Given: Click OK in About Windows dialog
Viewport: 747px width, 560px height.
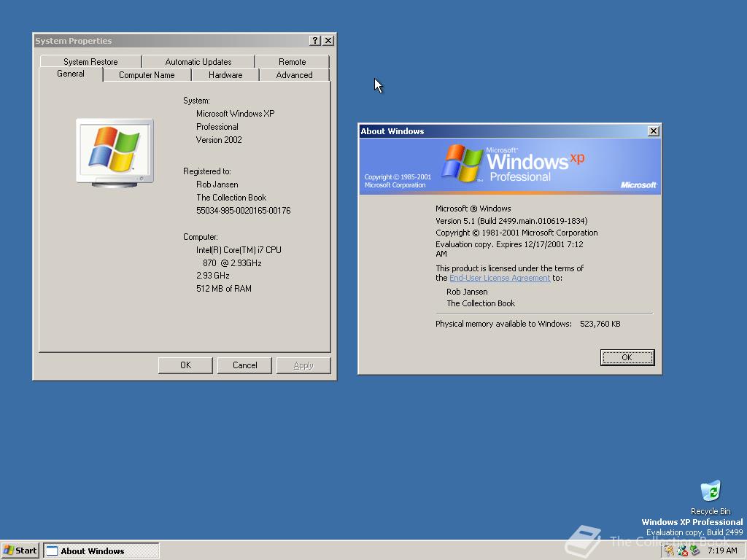Looking at the screenshot, I should tap(627, 357).
